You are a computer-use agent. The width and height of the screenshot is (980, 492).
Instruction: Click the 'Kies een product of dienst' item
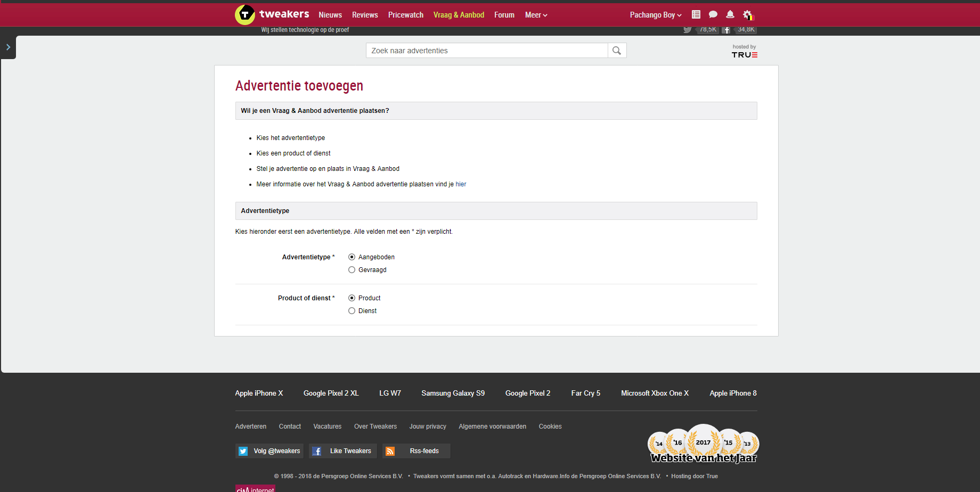[x=293, y=153]
